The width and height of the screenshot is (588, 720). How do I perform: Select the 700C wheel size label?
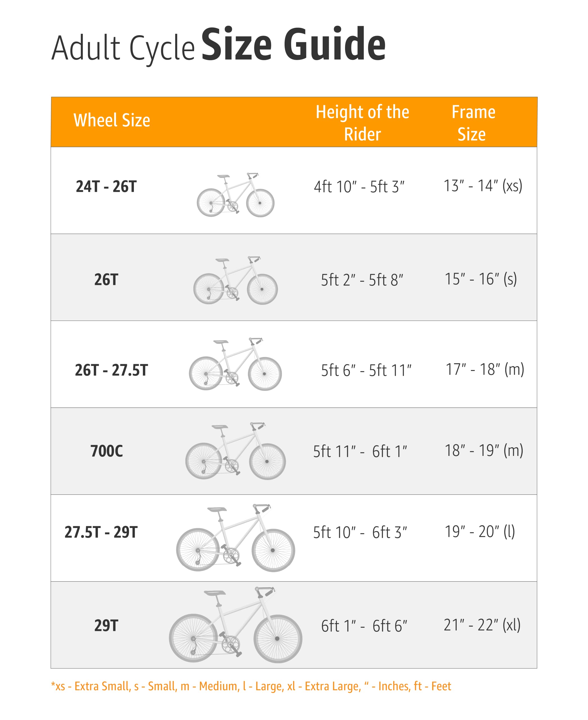[x=106, y=451]
